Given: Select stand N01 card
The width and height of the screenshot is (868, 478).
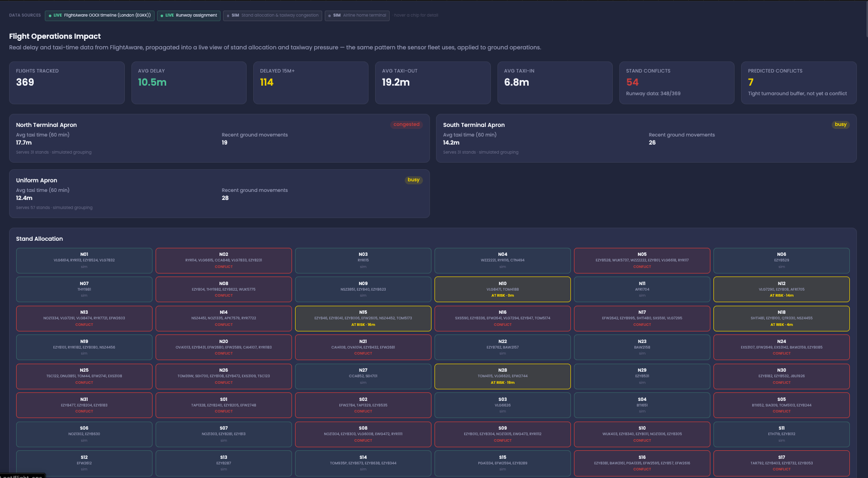Looking at the screenshot, I should (84, 260).
